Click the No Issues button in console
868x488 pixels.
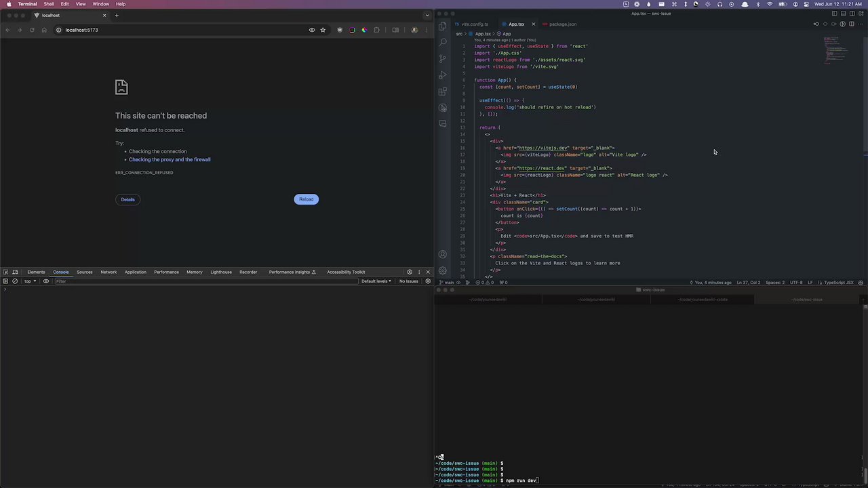point(409,281)
